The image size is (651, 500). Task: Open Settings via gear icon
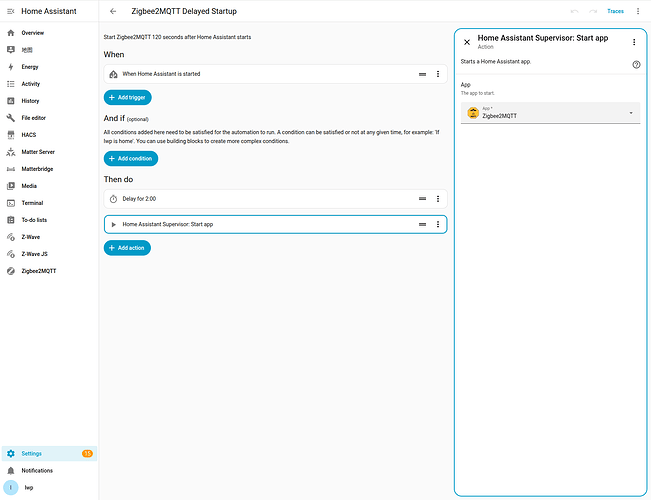(x=11, y=453)
